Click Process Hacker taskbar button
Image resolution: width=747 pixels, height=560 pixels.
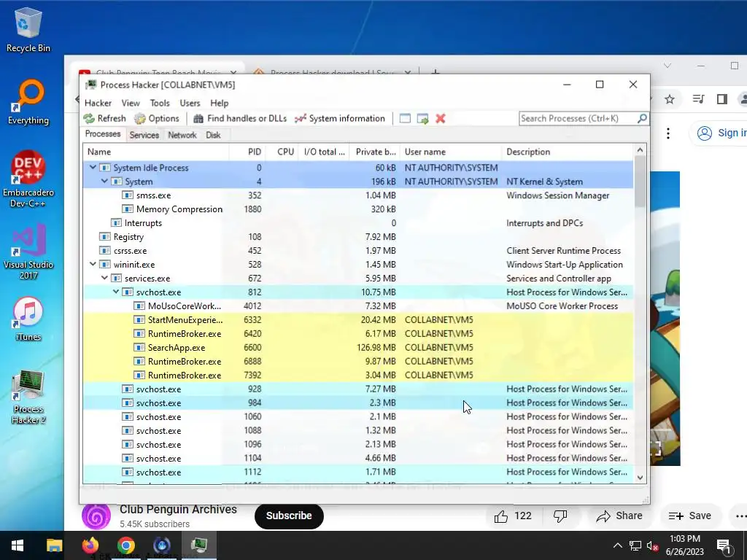point(198,545)
